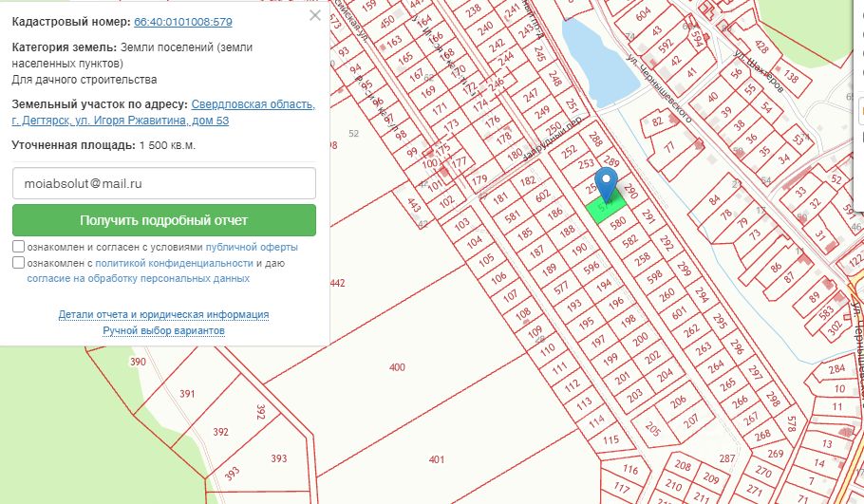Click the blue map pin marker
Screen dimensions: 864x504
tap(607, 184)
